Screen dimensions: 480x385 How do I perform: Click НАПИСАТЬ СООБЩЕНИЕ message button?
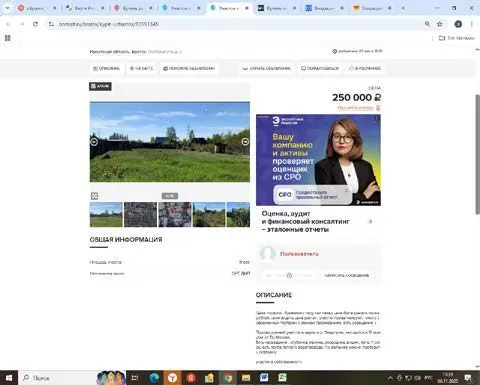[347, 275]
